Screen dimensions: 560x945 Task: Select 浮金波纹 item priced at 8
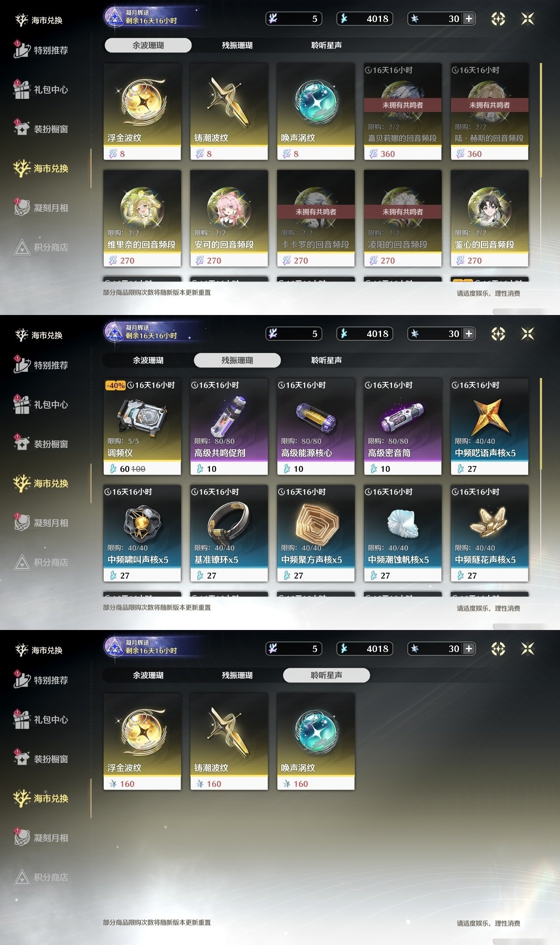coord(142,112)
